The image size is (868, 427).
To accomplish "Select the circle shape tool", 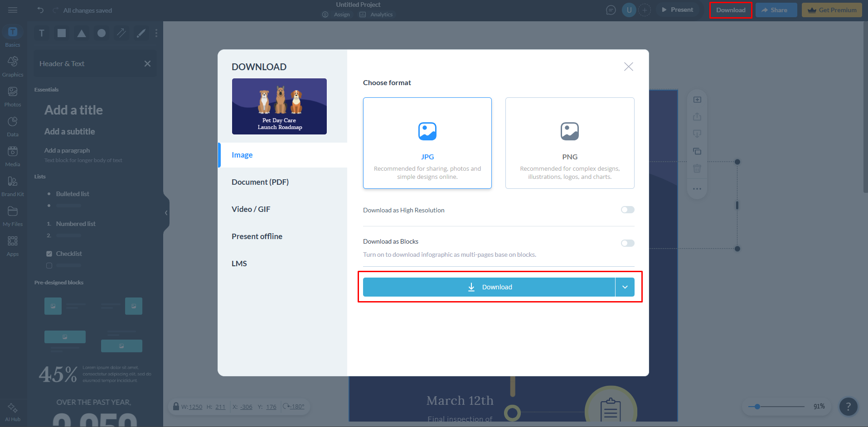I will (x=101, y=33).
